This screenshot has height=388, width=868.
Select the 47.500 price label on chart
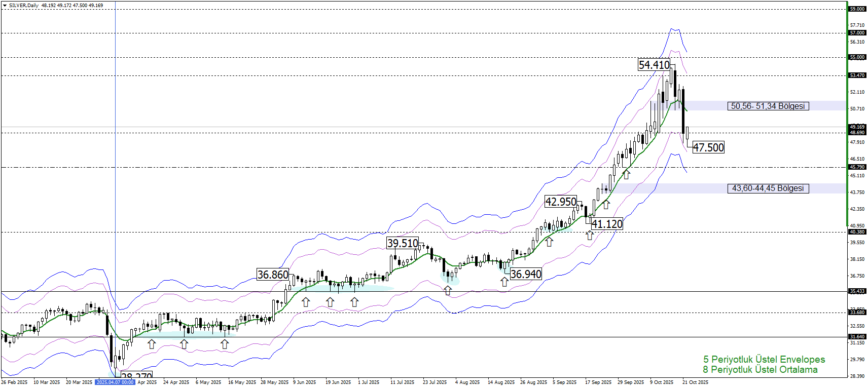tap(708, 147)
